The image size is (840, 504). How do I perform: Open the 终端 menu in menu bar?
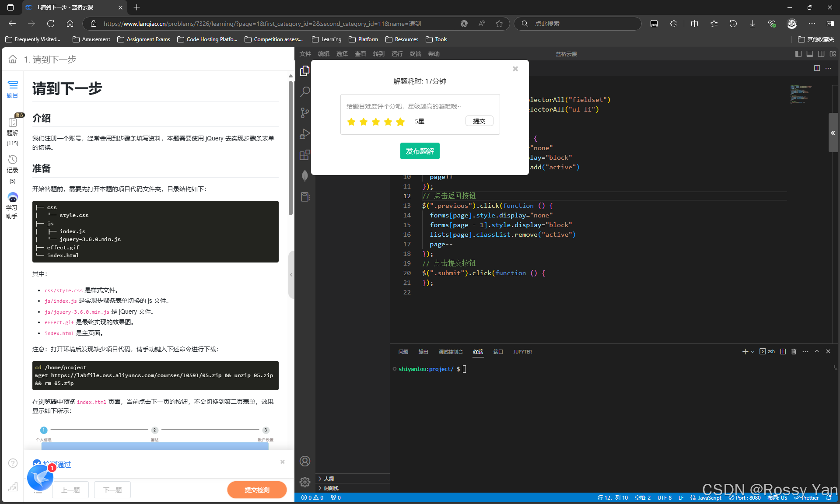tap(415, 54)
